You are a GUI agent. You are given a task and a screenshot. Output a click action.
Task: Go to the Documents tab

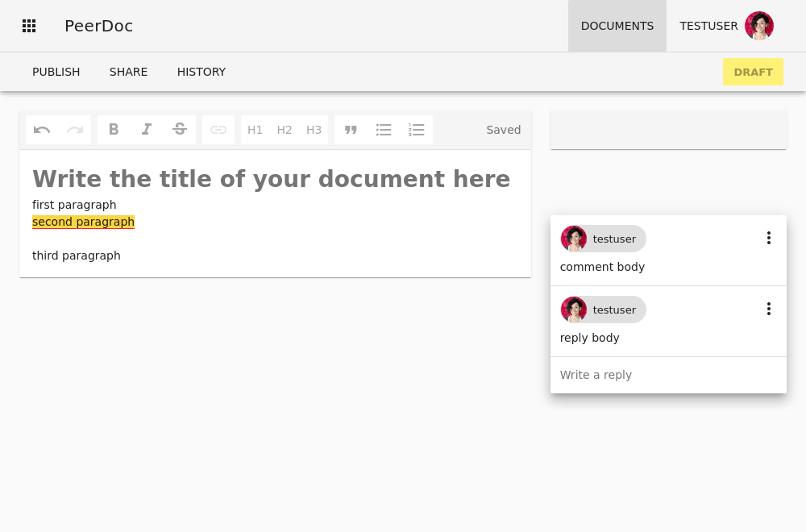[x=617, y=26]
